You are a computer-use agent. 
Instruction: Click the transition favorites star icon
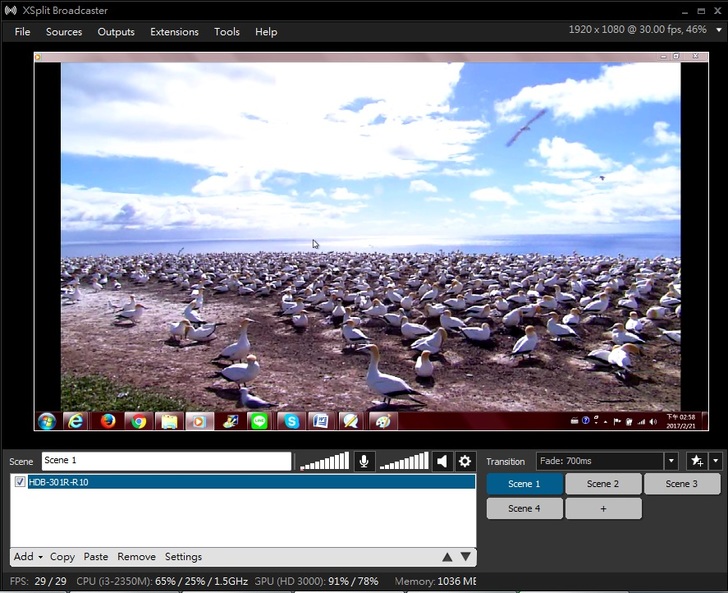tap(696, 461)
